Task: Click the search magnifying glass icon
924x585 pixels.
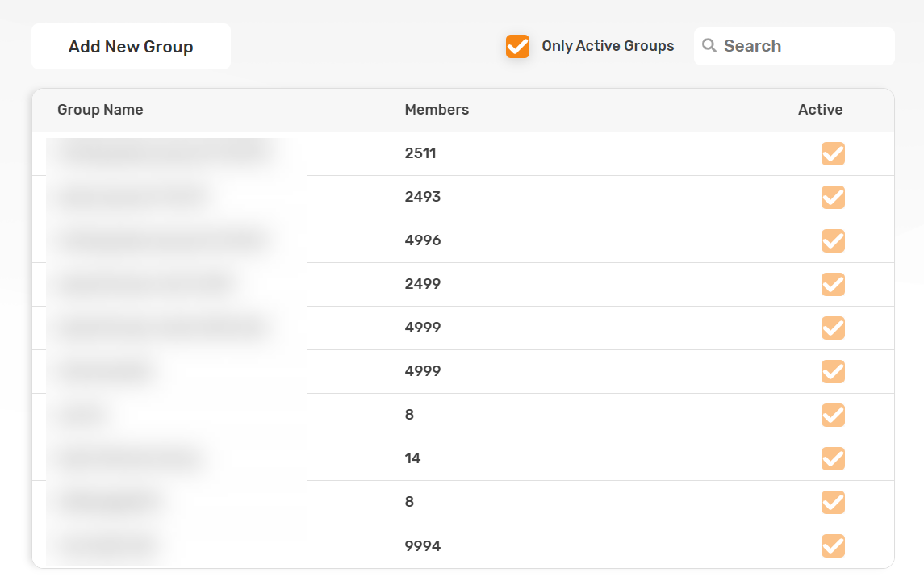Action: (710, 46)
